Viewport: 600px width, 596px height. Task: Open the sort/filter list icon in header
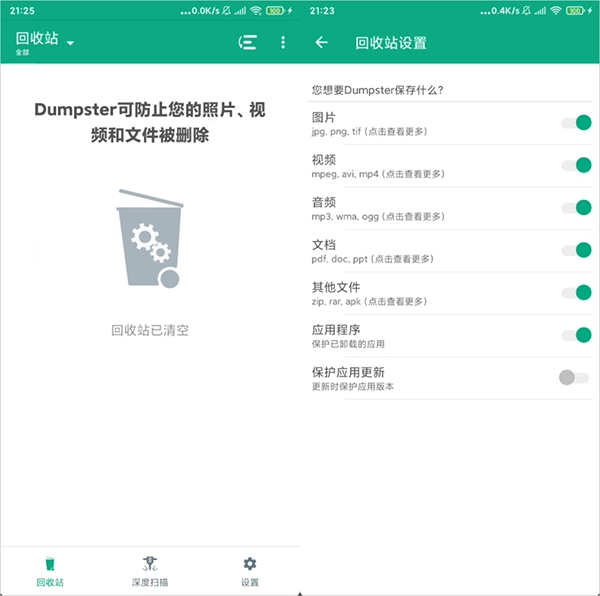(x=248, y=42)
